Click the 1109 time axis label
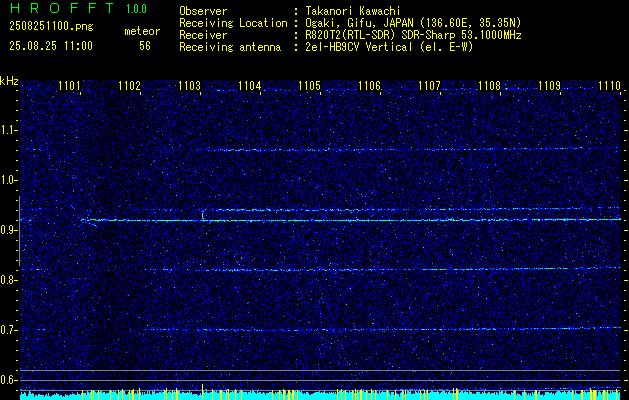The height and width of the screenshot is (400, 629). pos(549,85)
